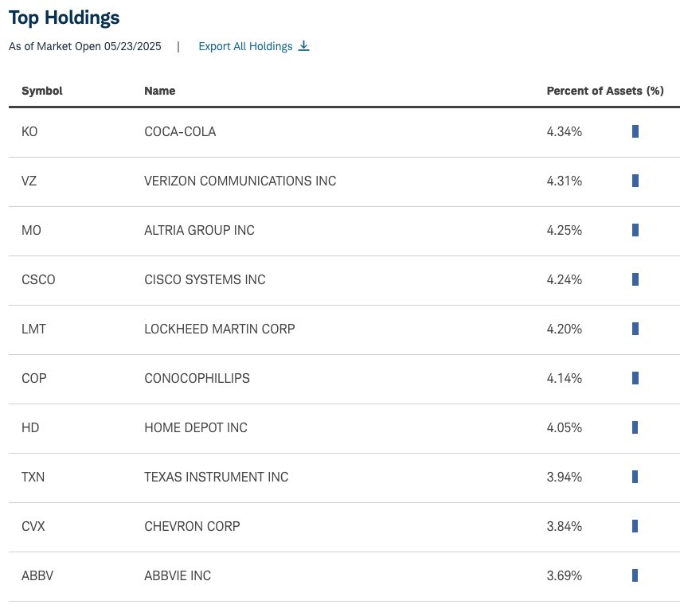Screen dimensions: 680x616
Task: Select the Name column header
Action: 159,91
